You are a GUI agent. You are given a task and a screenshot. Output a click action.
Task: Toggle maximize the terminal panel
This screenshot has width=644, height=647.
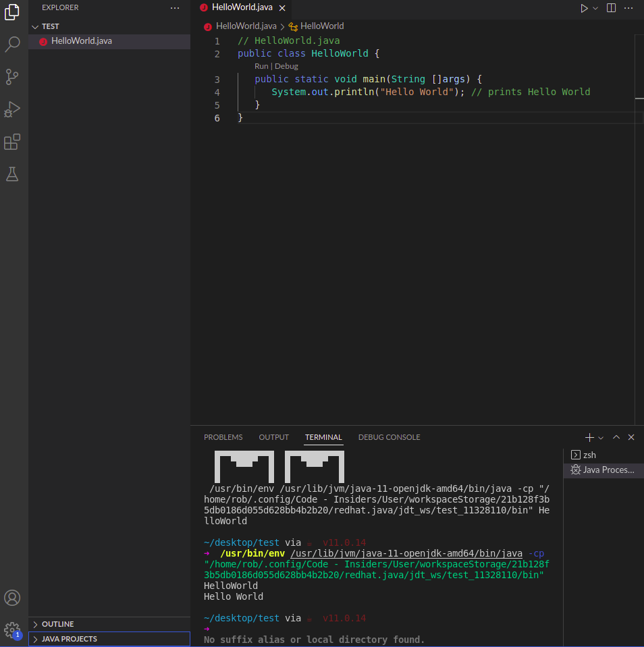[x=616, y=437]
